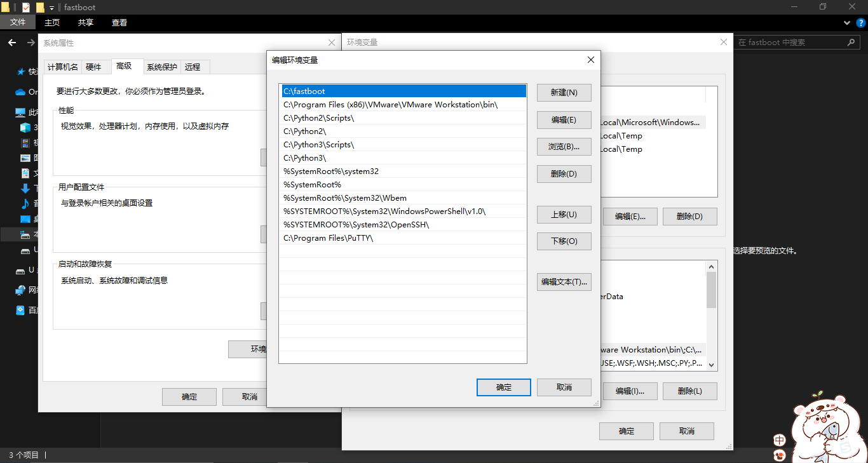Open the 系统保护 tab in 系统属性
This screenshot has width=868, height=463.
(162, 67)
